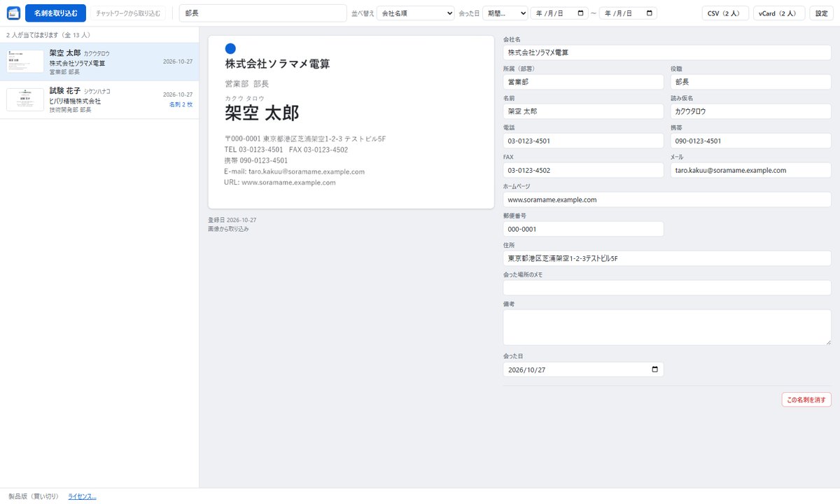Click the blue card app logo icon
This screenshot has width=840, height=504.
tap(13, 13)
